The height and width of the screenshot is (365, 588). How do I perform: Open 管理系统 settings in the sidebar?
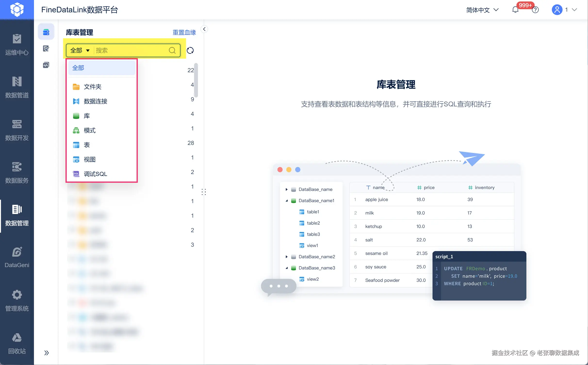[x=17, y=301]
